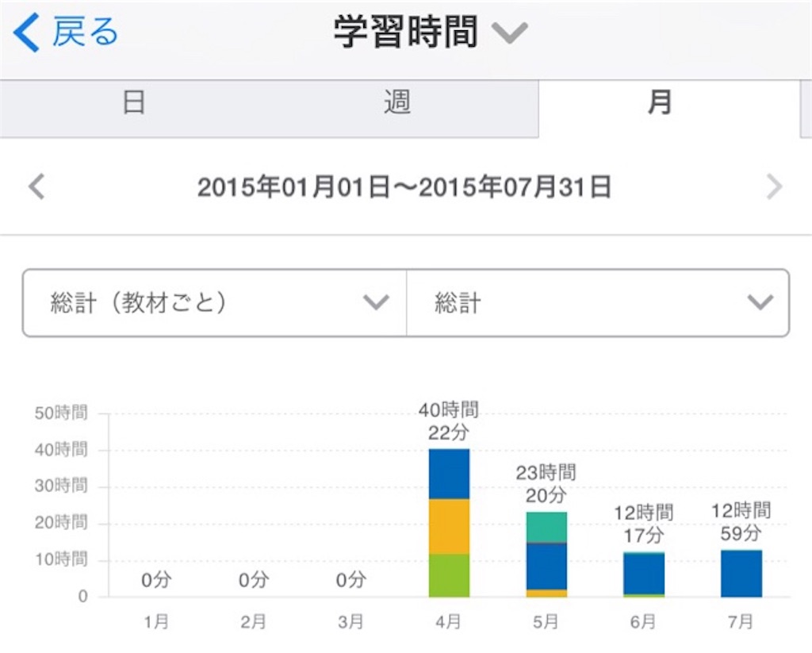Go to previous period with left arrow
The image size is (812, 653).
point(36,186)
